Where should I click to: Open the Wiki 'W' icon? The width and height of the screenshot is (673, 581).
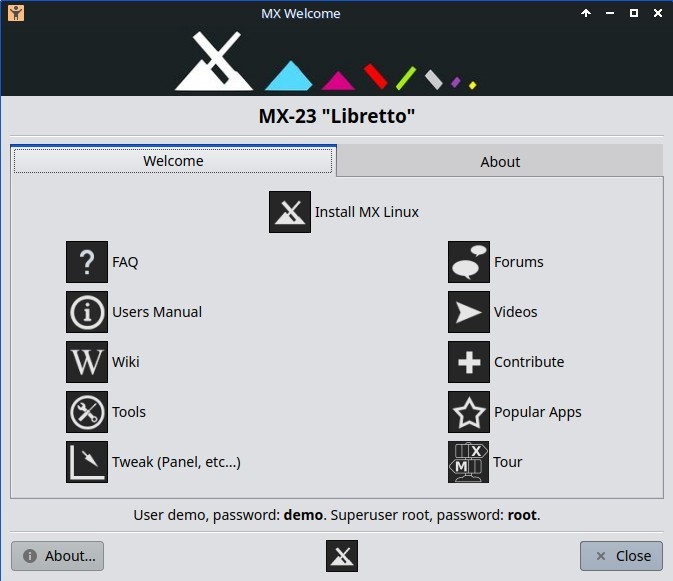pos(87,362)
